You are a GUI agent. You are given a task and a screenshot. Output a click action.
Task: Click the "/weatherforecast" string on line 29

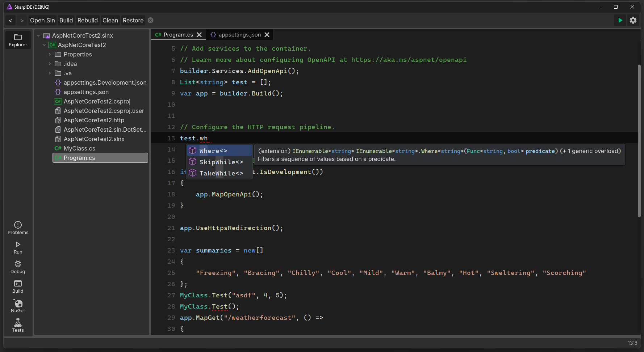pos(260,318)
